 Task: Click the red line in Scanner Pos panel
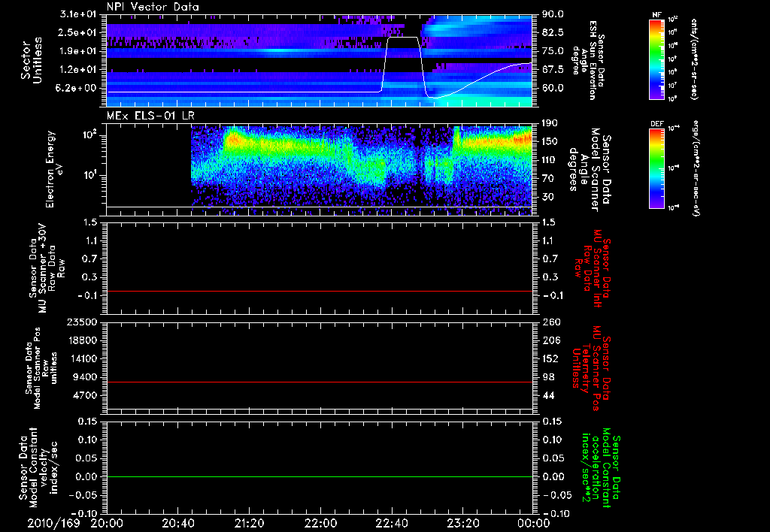point(320,382)
